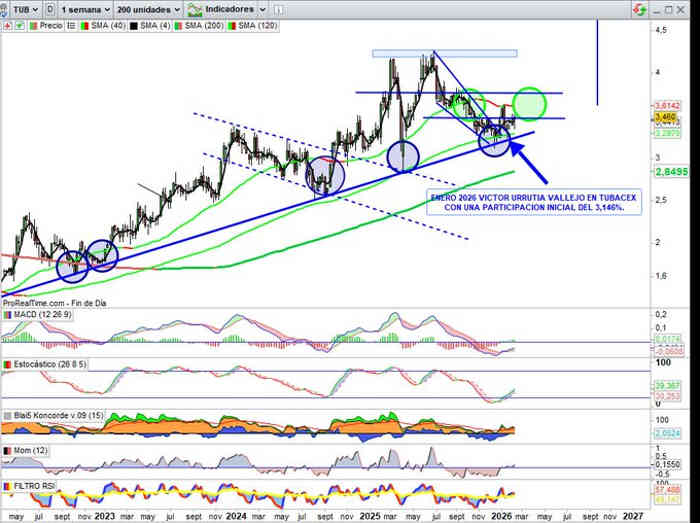The width and height of the screenshot is (700, 523).
Task: Click the MACD (12 26 9) panel icon
Action: [x=6, y=316]
